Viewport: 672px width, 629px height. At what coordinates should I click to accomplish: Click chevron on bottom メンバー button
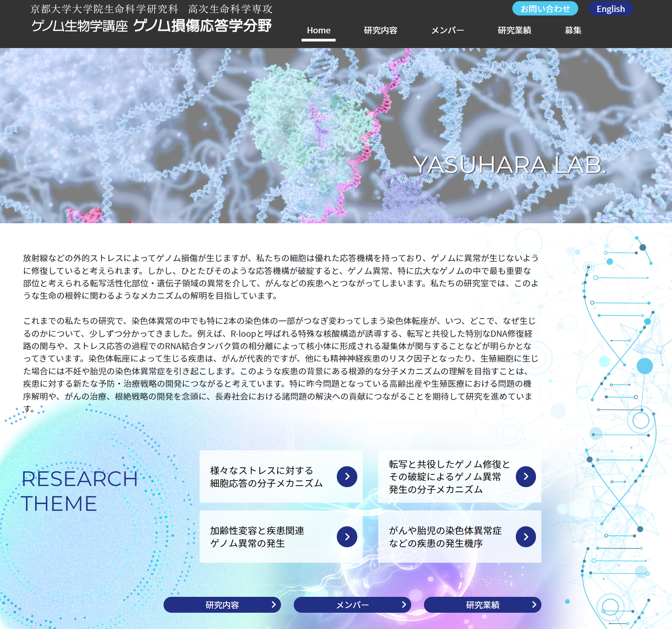coord(404,605)
